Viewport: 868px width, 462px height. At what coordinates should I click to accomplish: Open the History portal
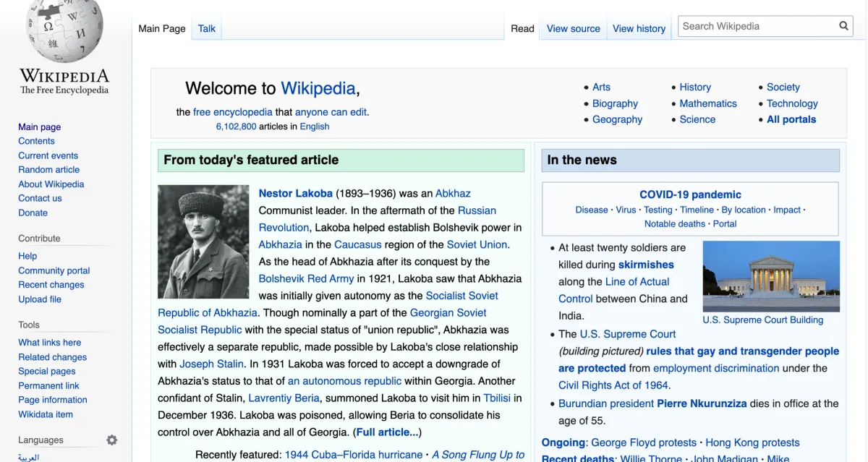[x=695, y=87]
